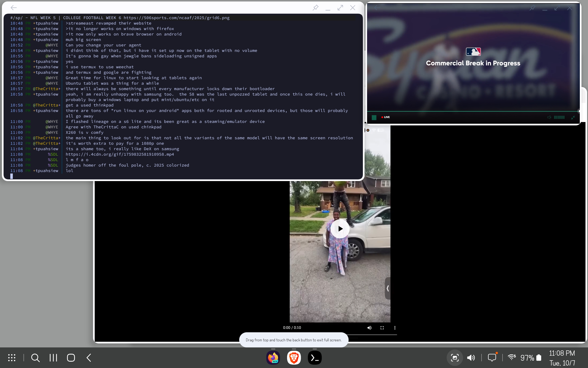The width and height of the screenshot is (588, 368).
Task: Click the 4cdn.org mp4 link in chat
Action: (120, 154)
